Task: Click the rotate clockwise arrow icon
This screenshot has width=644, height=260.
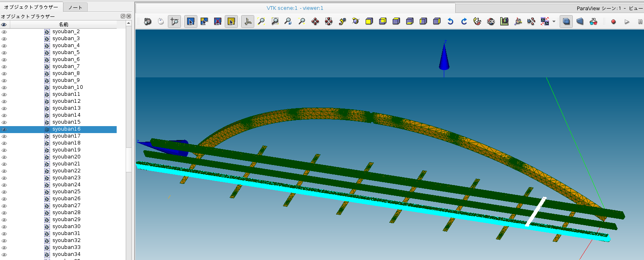Action: [464, 22]
